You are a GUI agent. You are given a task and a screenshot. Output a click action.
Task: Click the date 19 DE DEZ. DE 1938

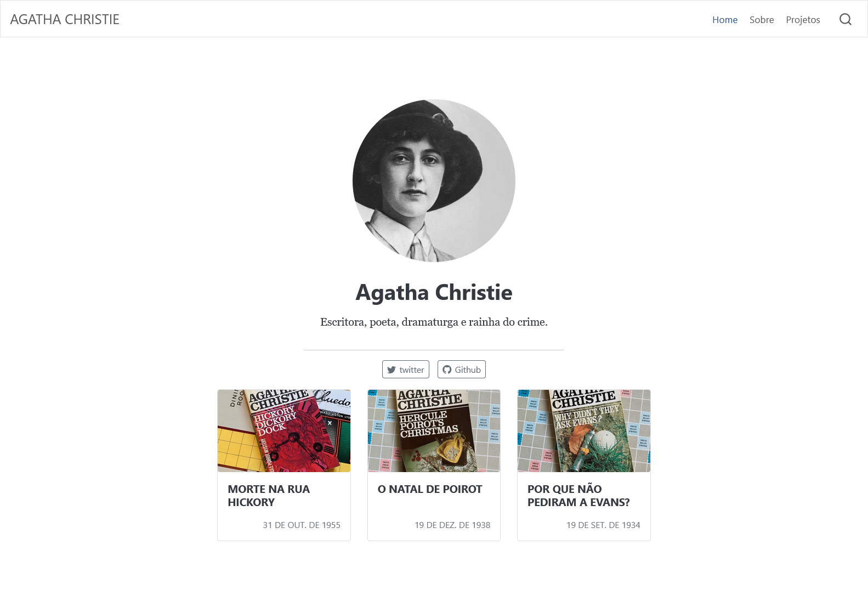pyautogui.click(x=452, y=525)
